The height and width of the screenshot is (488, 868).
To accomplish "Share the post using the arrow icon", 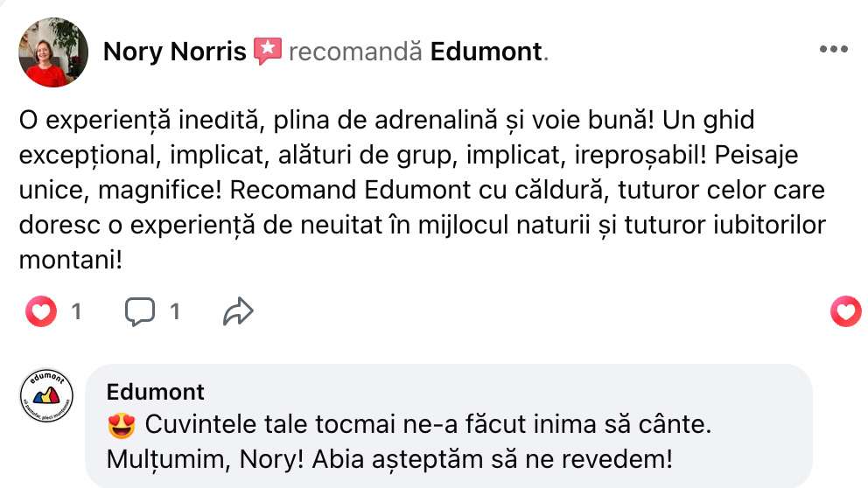I will coord(238,310).
